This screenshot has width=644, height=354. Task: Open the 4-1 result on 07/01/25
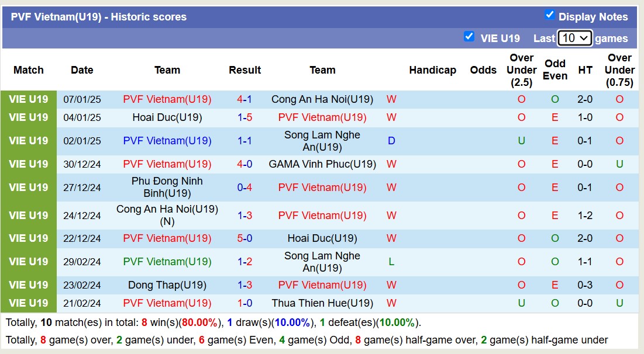click(244, 99)
